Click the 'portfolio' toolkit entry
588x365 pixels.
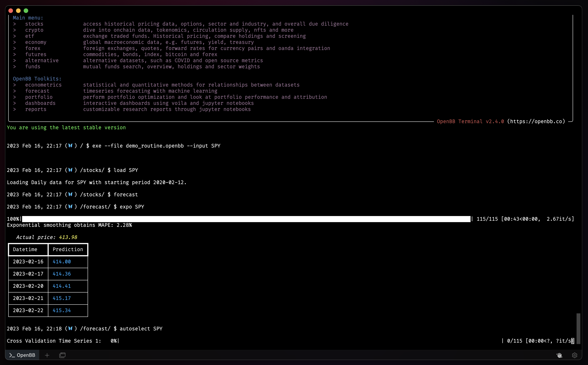click(x=39, y=97)
